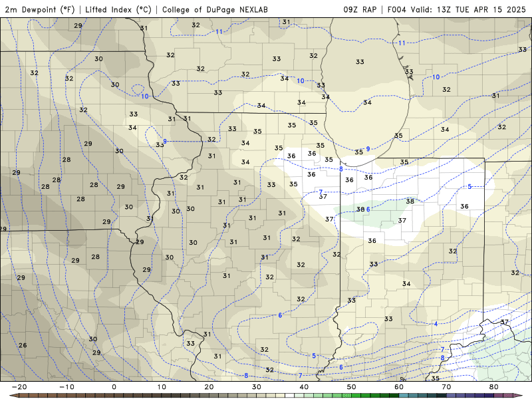Click the 'Lifted Index (°C)' title text

point(118,9)
